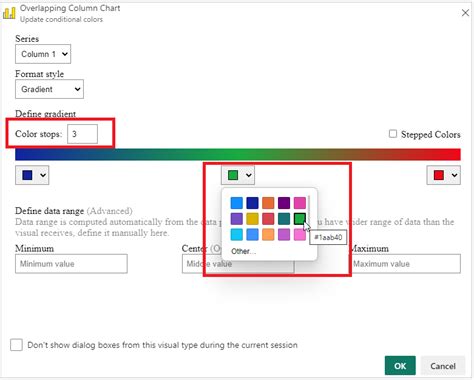This screenshot has height=380, width=474.
Task: Pick the light pink swatch in bottom palette row
Action: click(x=300, y=235)
